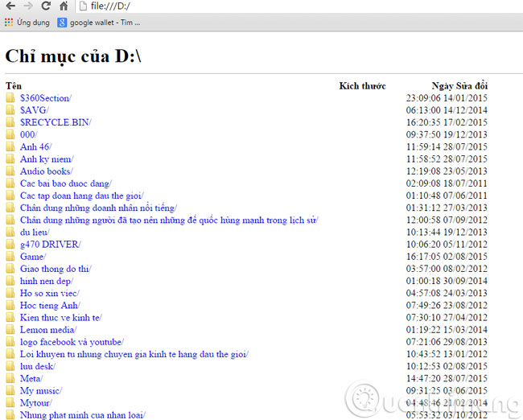The image size is (523, 420).
Task: Open the Ho so xin viec/ folder
Action: pos(50,293)
